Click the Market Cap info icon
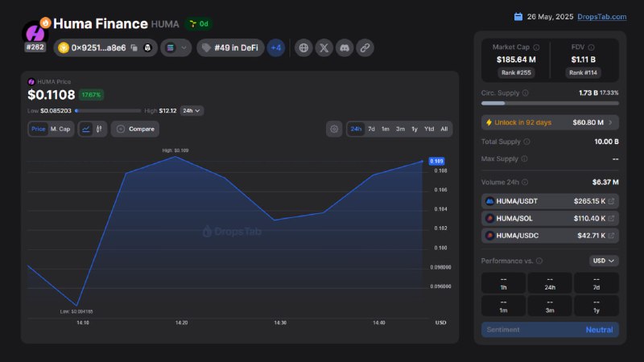The image size is (644, 362). click(536, 47)
